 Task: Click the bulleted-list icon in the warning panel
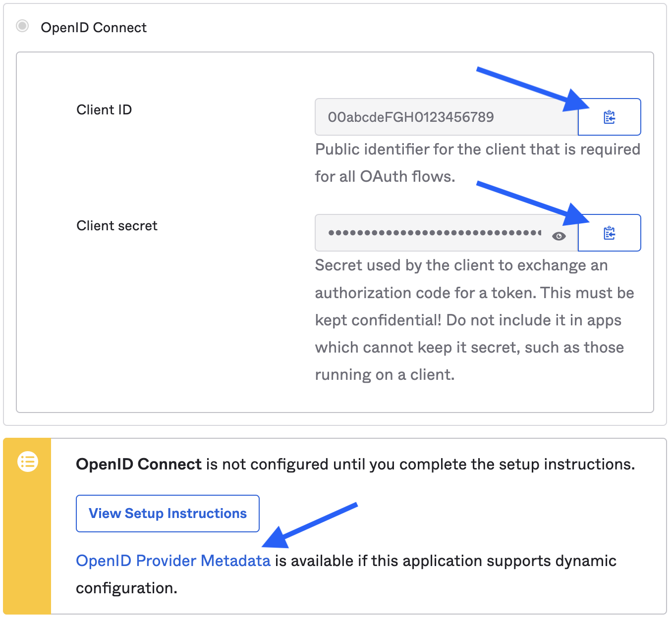(28, 462)
